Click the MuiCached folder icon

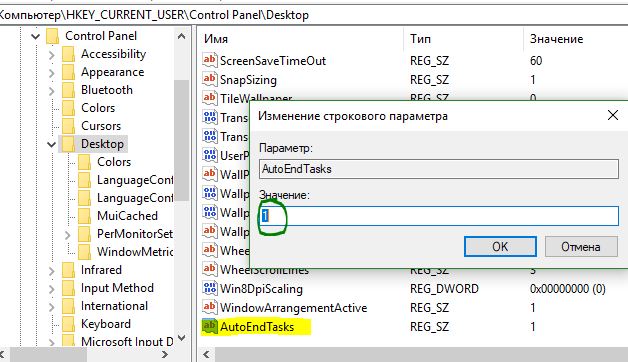pos(85,216)
